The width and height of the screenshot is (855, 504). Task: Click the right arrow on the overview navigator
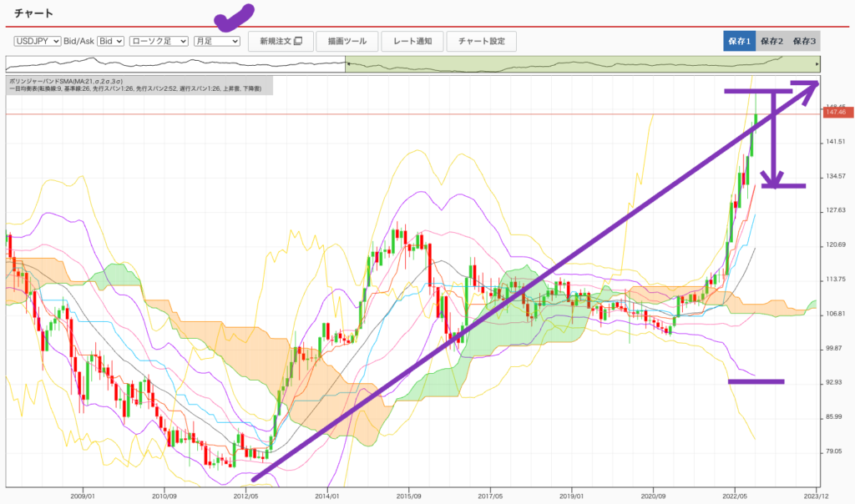point(817,64)
